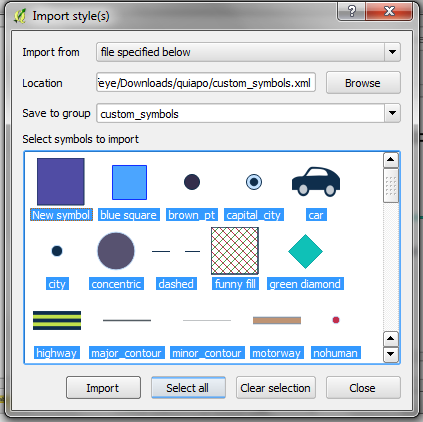Select the brown_pt dot symbol icon
The height and width of the screenshot is (422, 423).
pyautogui.click(x=192, y=182)
